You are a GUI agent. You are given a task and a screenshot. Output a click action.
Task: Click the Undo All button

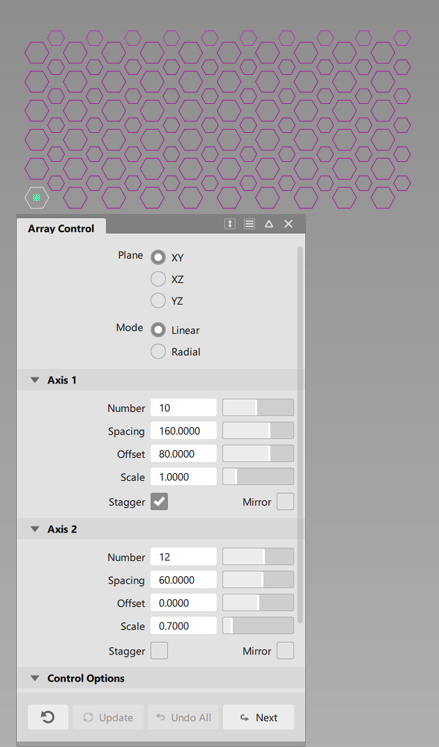pyautogui.click(x=183, y=717)
